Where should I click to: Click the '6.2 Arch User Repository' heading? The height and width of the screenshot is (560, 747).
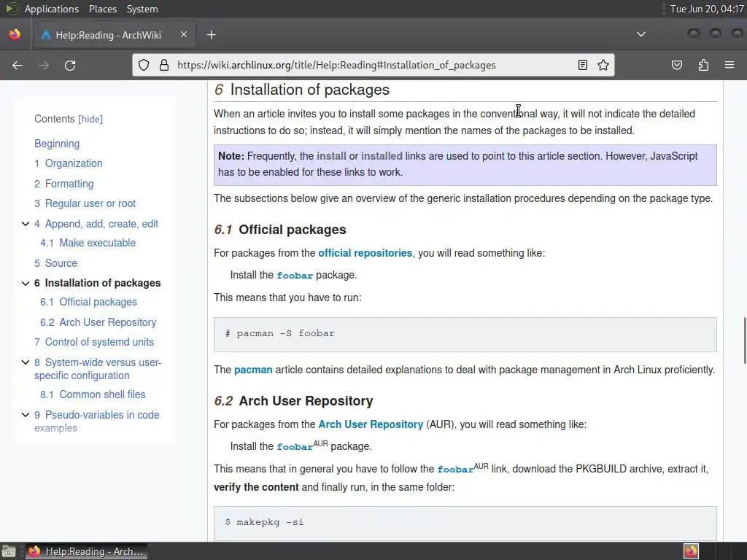[293, 401]
